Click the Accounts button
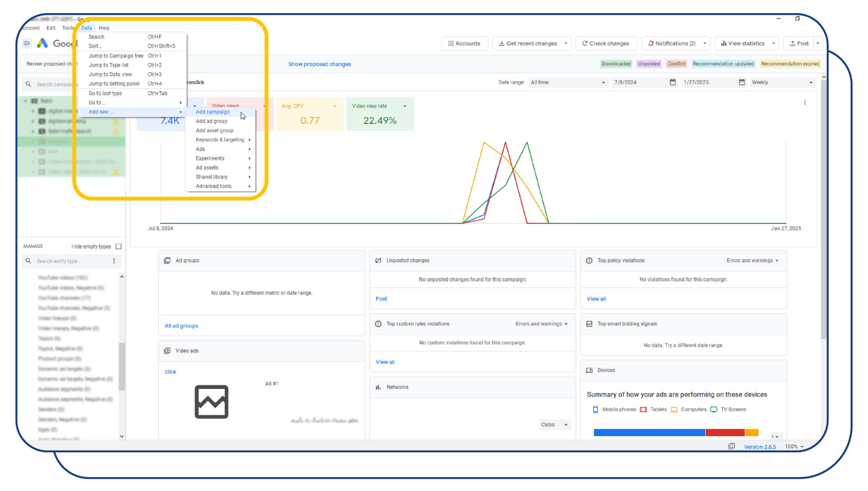The height and width of the screenshot is (491, 868). [465, 43]
